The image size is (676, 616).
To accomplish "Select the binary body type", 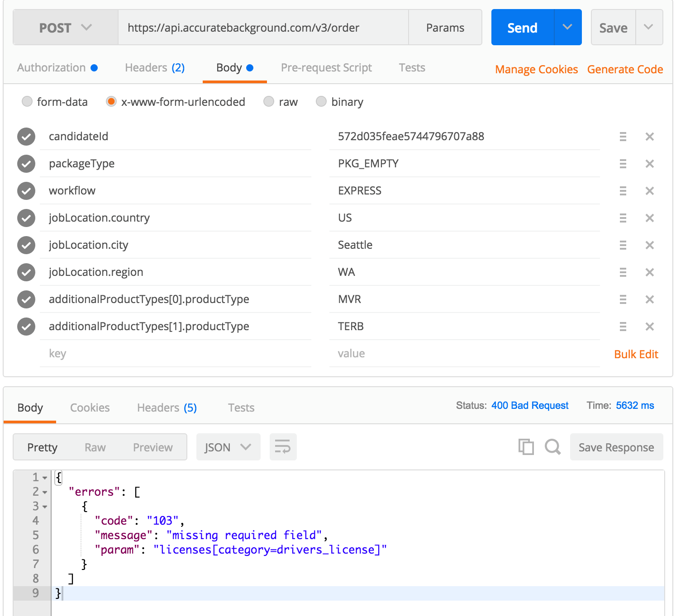I will pyautogui.click(x=321, y=101).
